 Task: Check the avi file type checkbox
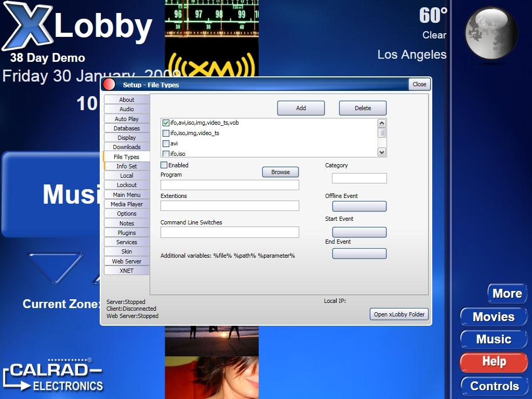point(166,143)
